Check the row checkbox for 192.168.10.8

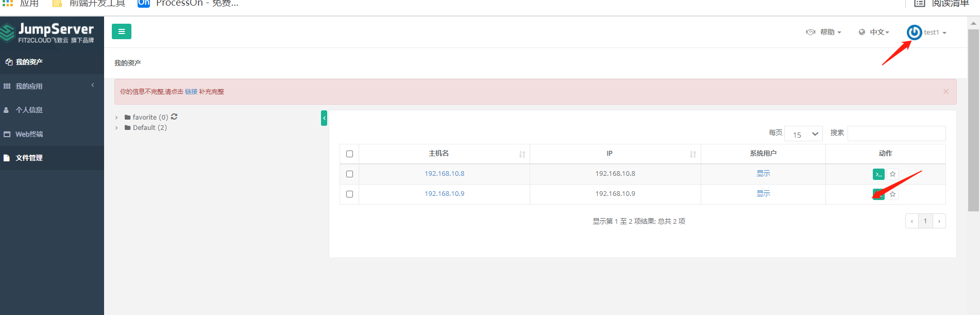[350, 174]
